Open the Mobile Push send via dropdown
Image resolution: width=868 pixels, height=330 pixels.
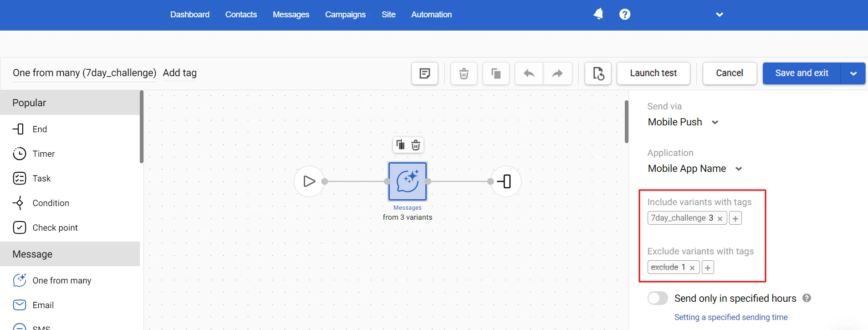(683, 122)
